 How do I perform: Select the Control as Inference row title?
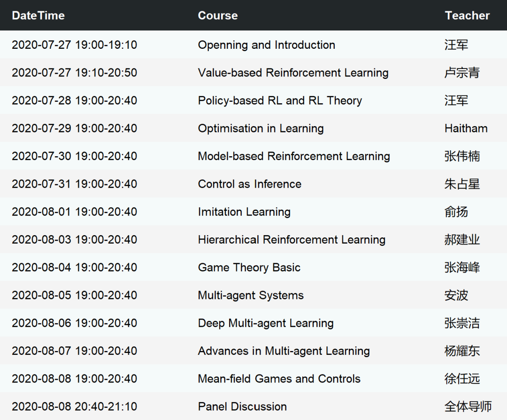coord(249,184)
